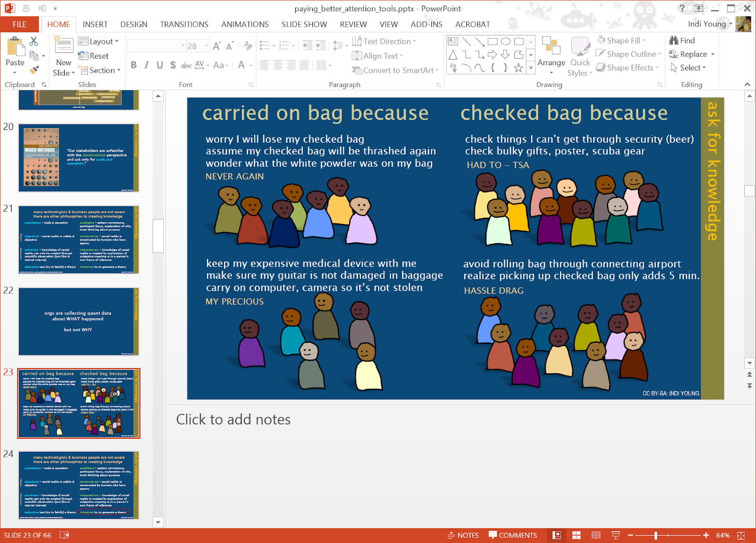Toggle Bold formatting
The width and height of the screenshot is (756, 543).
(134, 65)
